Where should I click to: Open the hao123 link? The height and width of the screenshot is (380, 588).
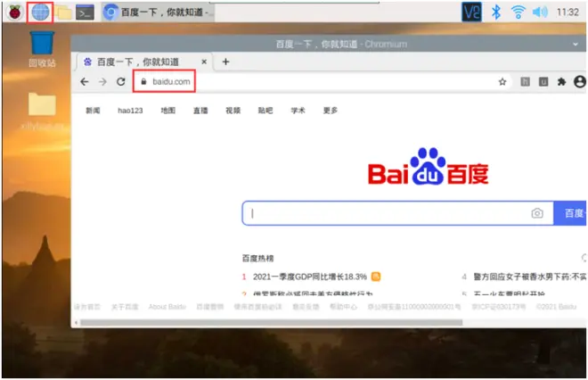click(x=130, y=111)
